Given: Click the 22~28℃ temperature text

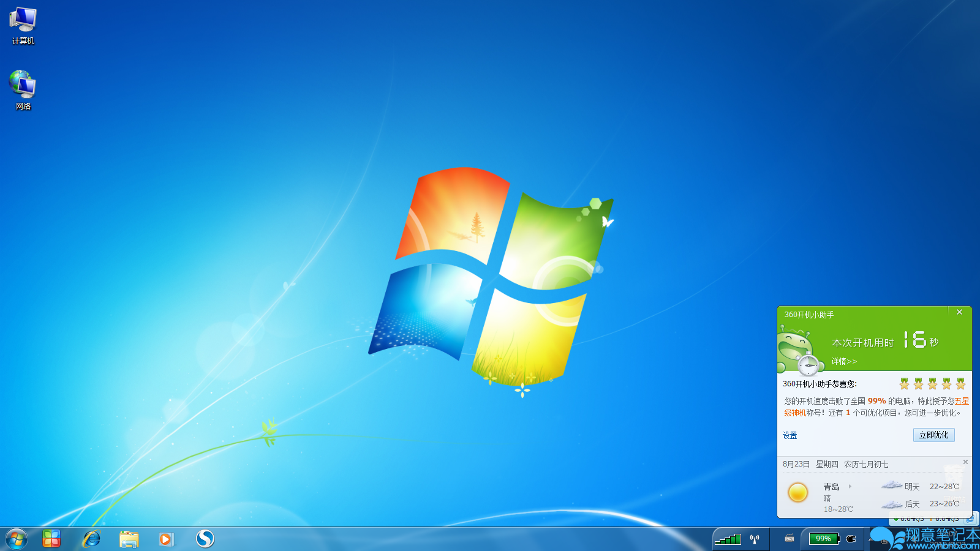Looking at the screenshot, I should 944,487.
